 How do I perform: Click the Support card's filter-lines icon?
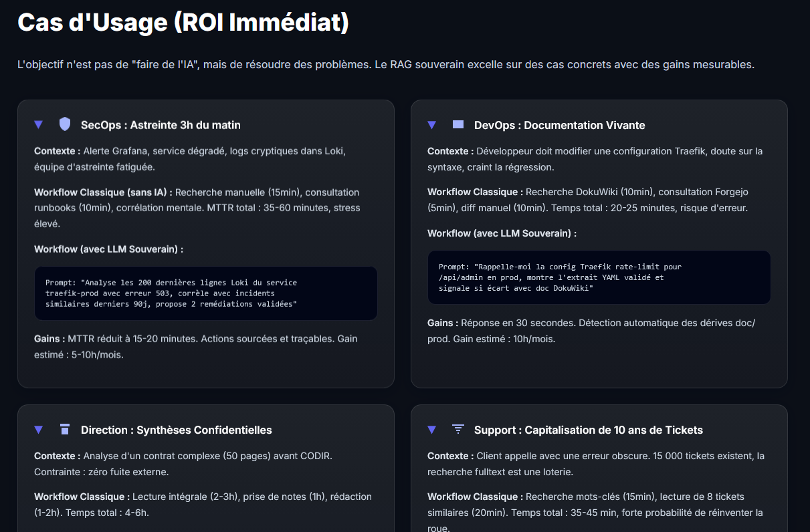[458, 429]
